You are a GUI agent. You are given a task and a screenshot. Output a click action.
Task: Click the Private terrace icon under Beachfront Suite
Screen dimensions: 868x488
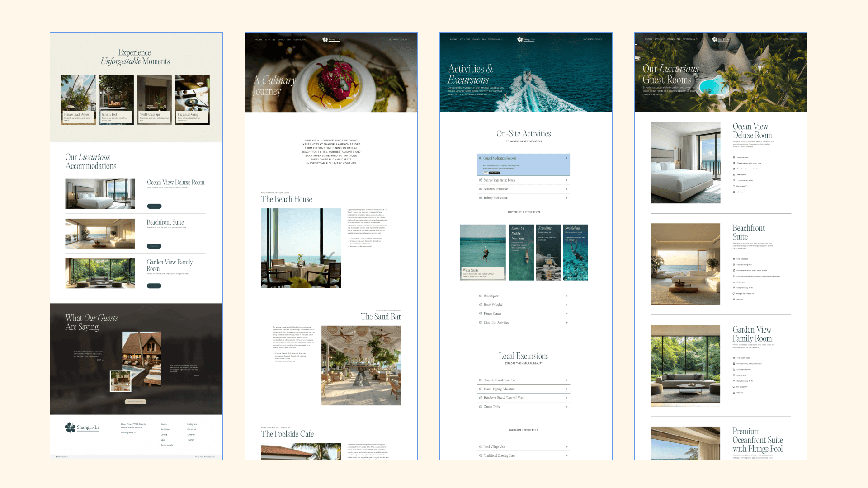pyautogui.click(x=734, y=270)
